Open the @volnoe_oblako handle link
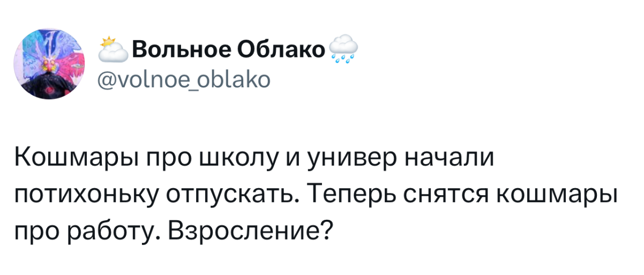 point(186,81)
